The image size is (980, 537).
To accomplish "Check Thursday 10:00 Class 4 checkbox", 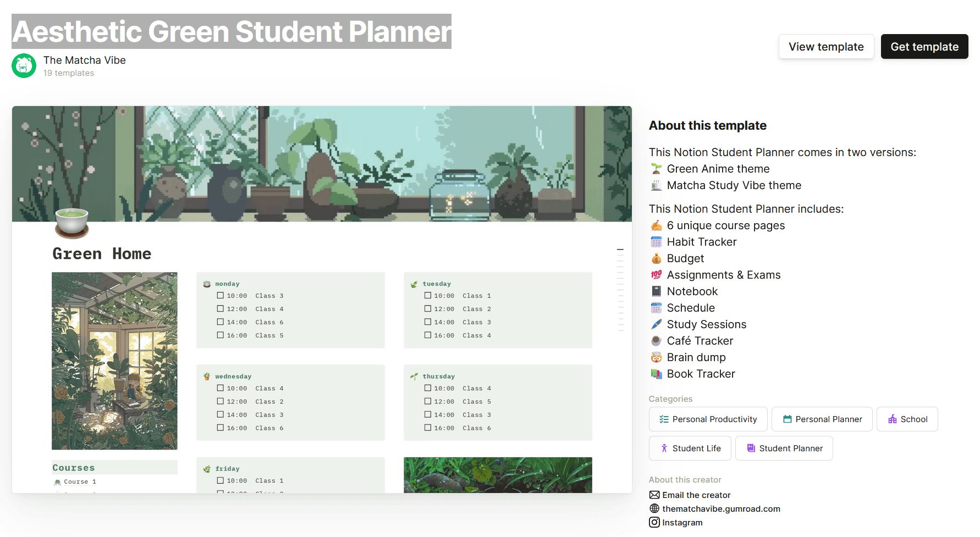I will coord(428,389).
